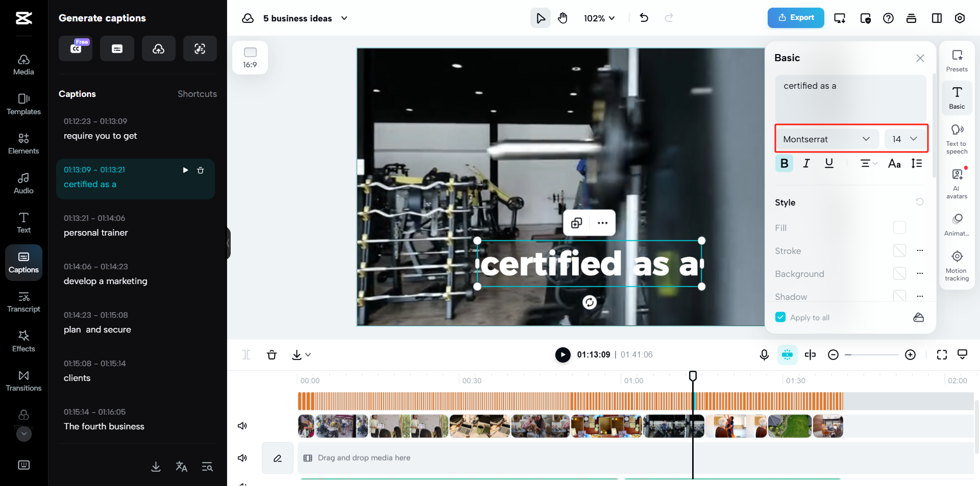980x486 pixels.
Task: Toggle the Background style swatch
Action: coord(899,273)
